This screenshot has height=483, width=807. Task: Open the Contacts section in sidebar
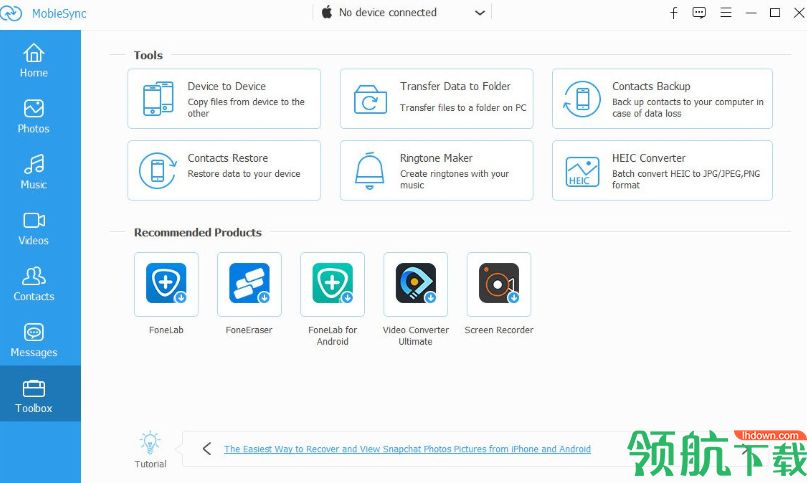pyautogui.click(x=34, y=284)
